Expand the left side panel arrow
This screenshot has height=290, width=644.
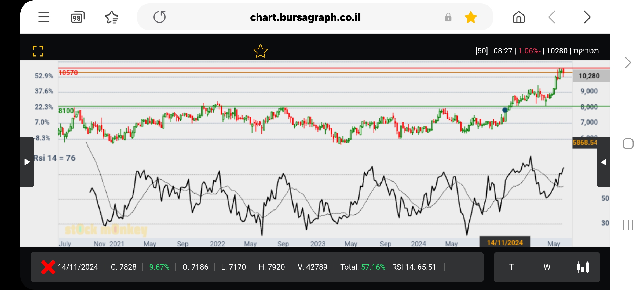click(27, 162)
